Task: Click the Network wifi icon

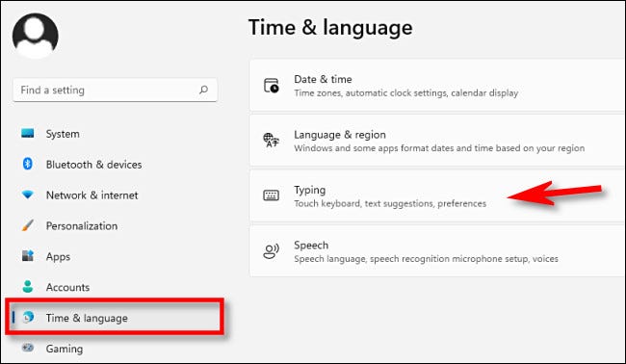Action: click(28, 195)
